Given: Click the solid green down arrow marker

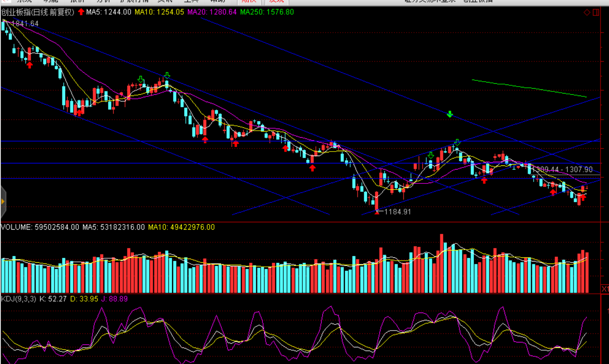Looking at the screenshot, I should coord(450,114).
